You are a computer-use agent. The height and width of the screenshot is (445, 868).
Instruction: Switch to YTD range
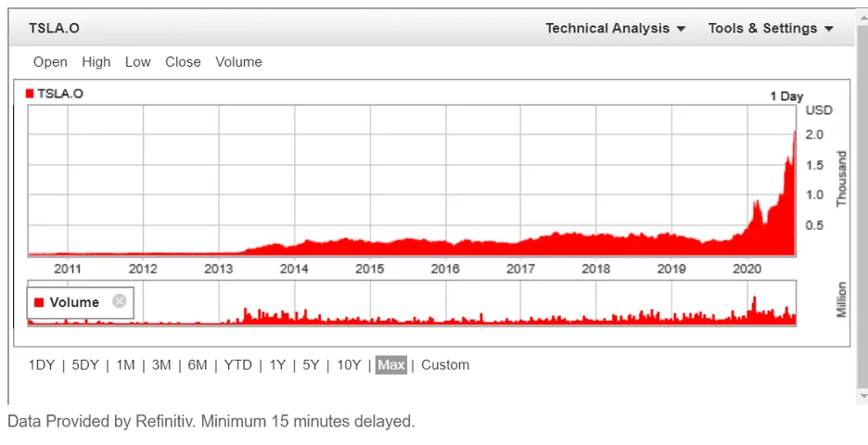tap(238, 365)
